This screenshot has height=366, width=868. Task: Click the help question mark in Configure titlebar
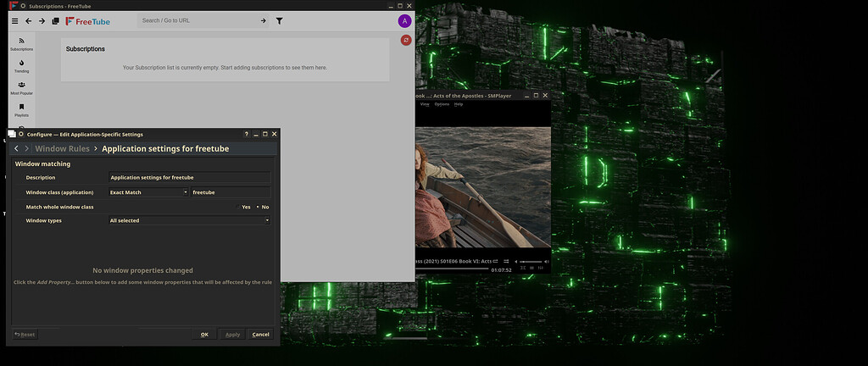click(x=247, y=134)
